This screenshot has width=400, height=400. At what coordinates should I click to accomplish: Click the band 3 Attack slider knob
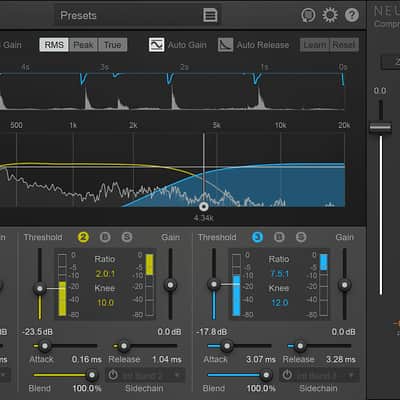point(227,346)
